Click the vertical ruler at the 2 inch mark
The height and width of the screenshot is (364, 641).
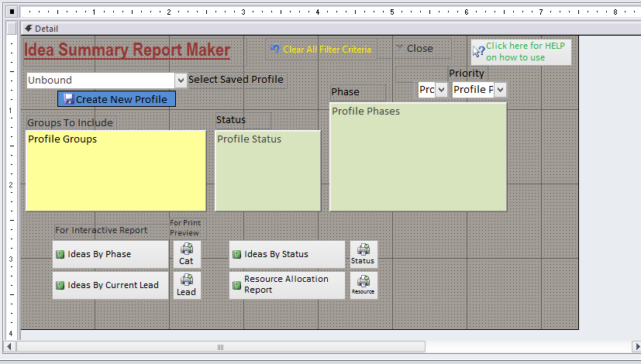[x=11, y=184]
